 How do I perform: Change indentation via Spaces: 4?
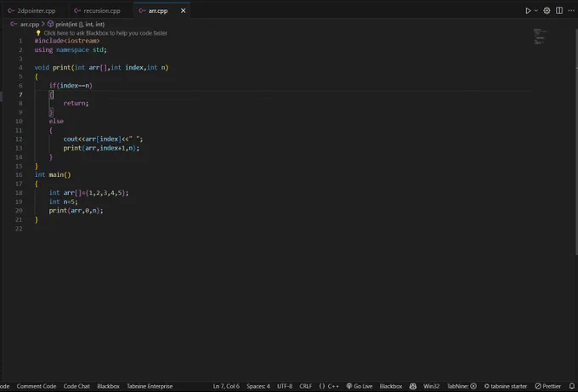click(258, 386)
